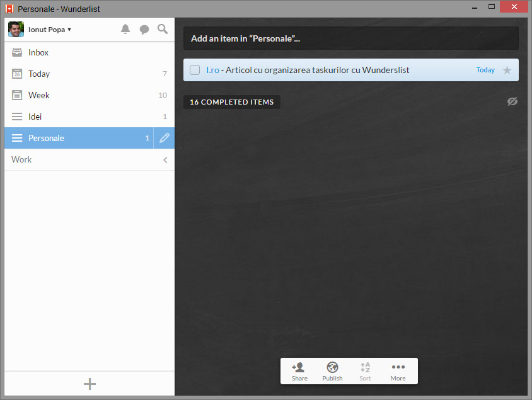Click the Share button
Screen dimensions: 532x400
click(299, 372)
